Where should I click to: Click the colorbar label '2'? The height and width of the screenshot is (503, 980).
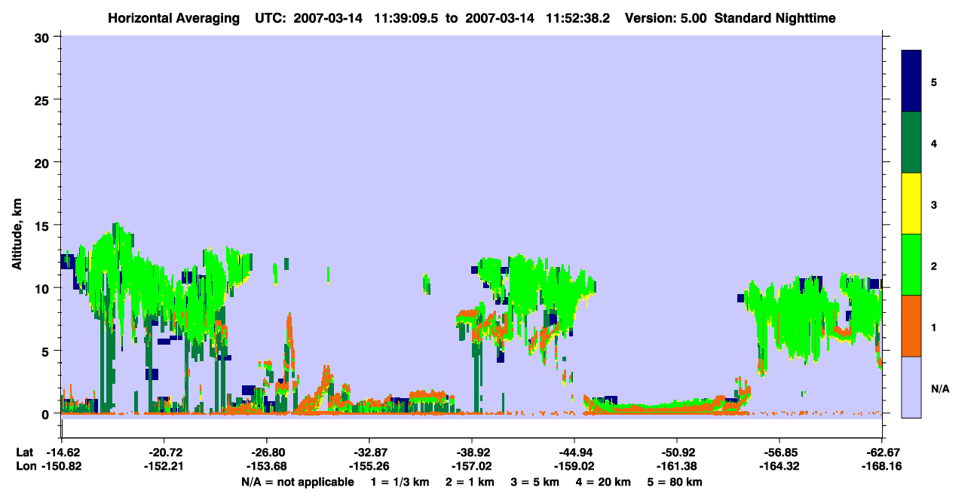[x=934, y=265]
